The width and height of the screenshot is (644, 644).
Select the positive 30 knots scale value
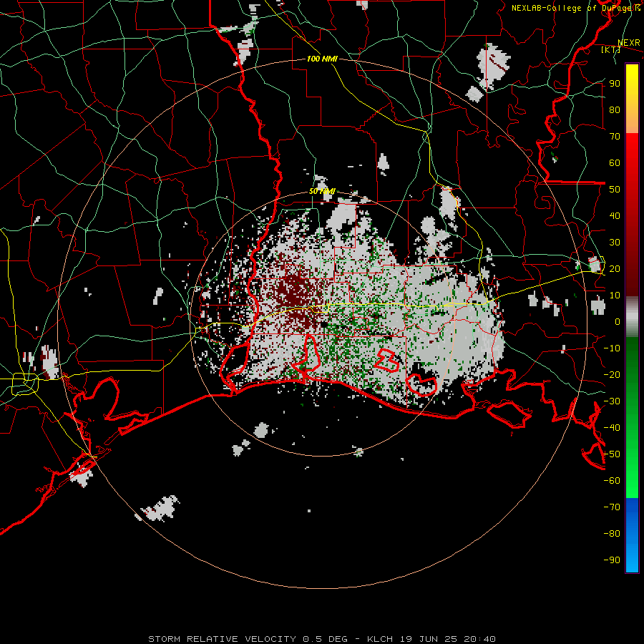[615, 243]
